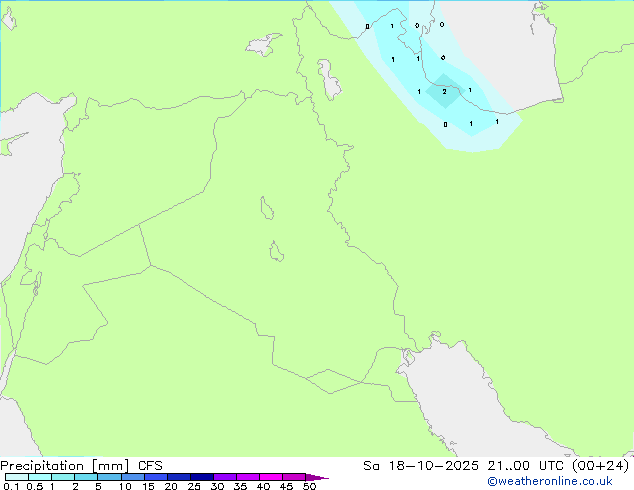Click the '20' legend scale label
Viewport: 634px width, 490px height.
pyautogui.click(x=171, y=486)
